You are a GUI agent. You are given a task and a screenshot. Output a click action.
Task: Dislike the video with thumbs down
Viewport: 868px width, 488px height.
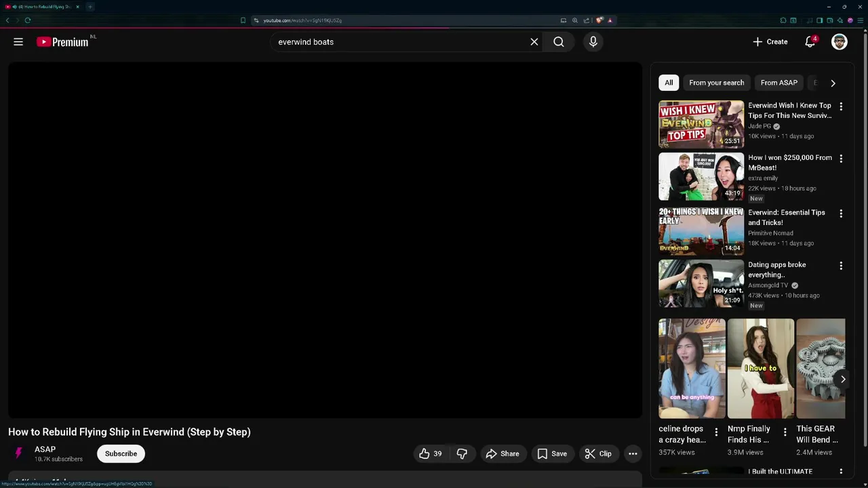click(462, 453)
